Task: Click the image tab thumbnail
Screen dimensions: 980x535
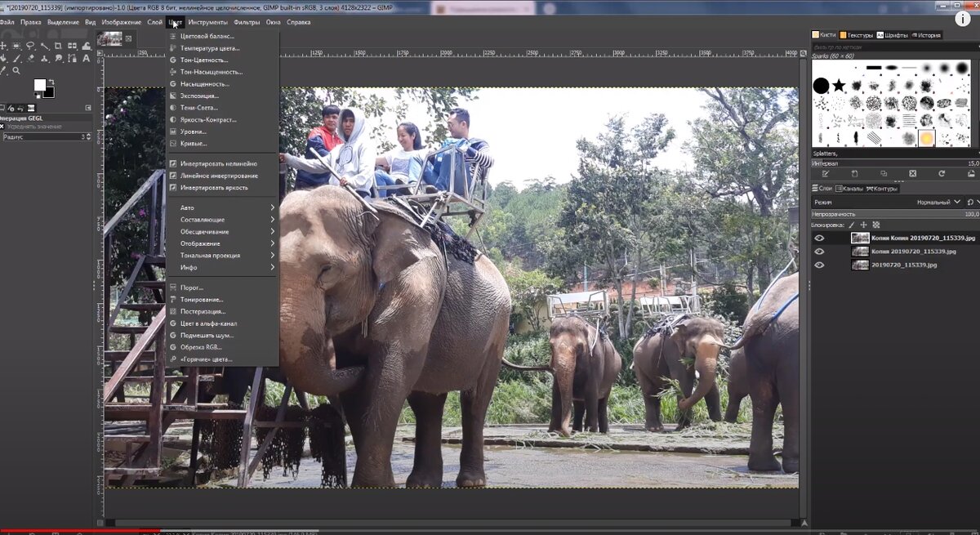Action: (109, 38)
